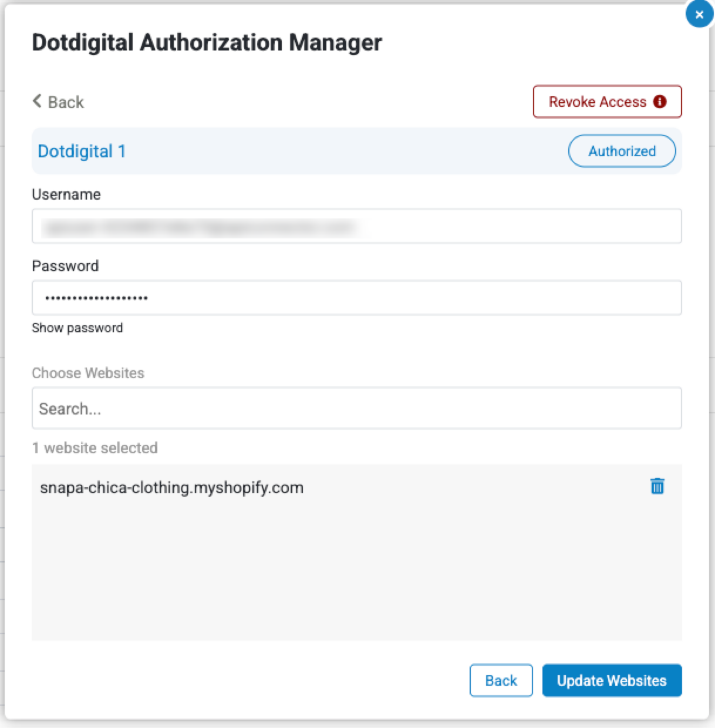Click the Authorized status badge
The image size is (715, 728).
coord(622,151)
